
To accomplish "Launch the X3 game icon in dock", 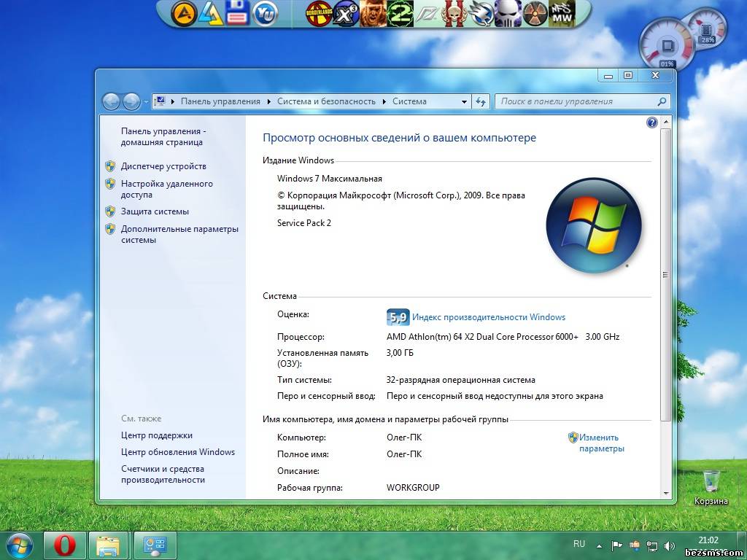I will point(344,13).
